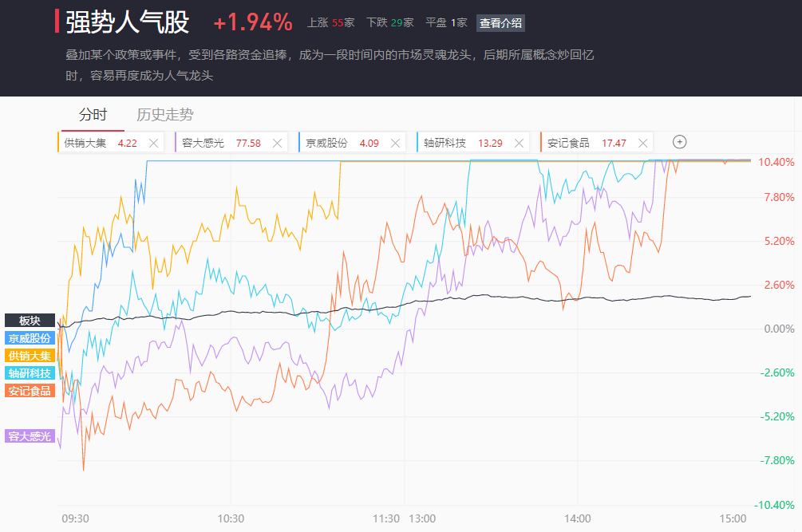Select the 容大感光 77.58 chip
The height and width of the screenshot is (532, 802).
tap(231, 143)
